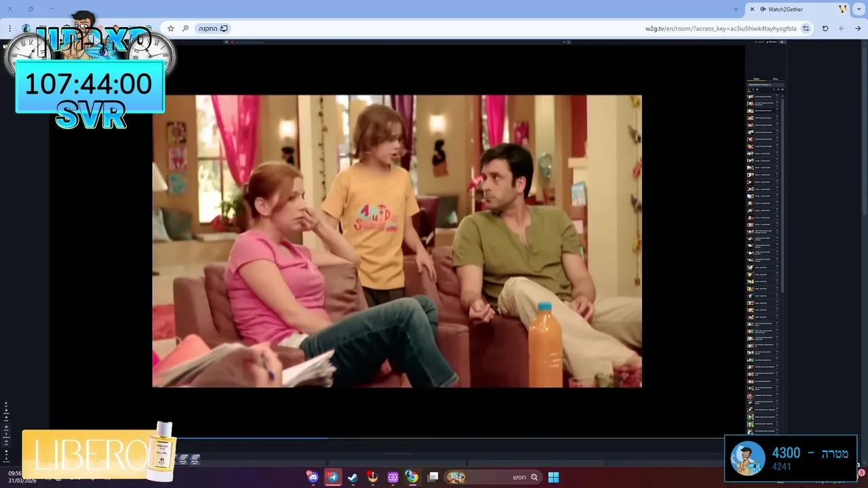Viewport: 868px width, 488px height.
Task: Open the Windows Start menu
Action: pyautogui.click(x=553, y=477)
